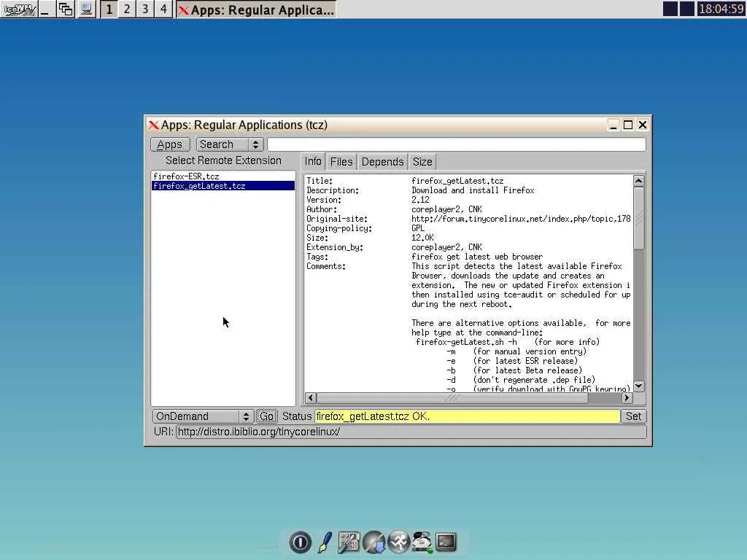
Task: Launch the Terminal dock icon
Action: coord(446,542)
